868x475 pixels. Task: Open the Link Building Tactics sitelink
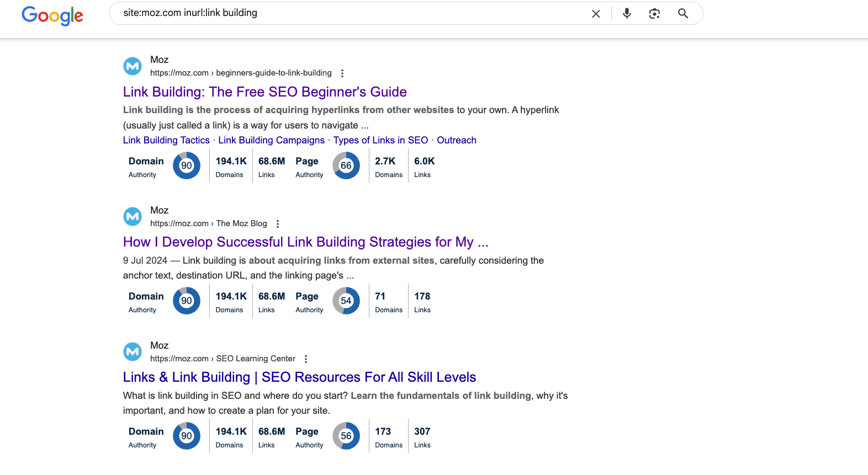(166, 140)
